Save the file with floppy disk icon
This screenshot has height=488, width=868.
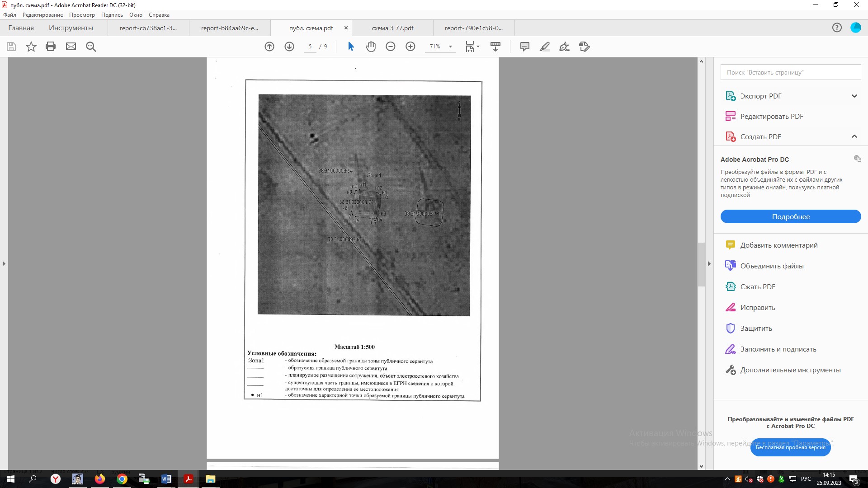[x=11, y=47]
